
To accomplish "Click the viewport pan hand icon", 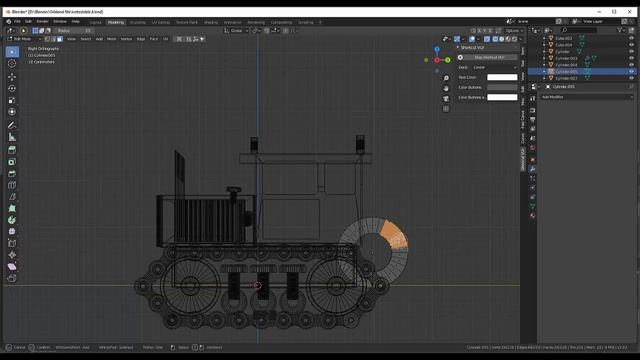I will tap(446, 88).
